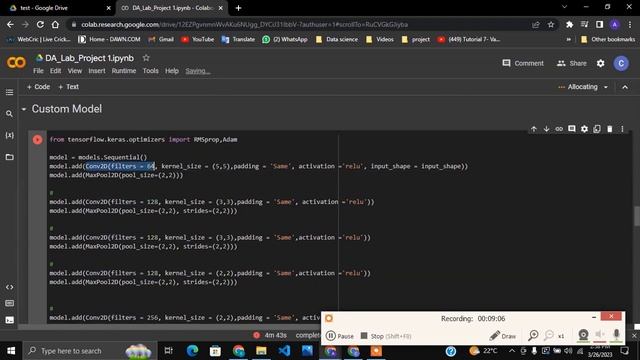Zoom out with recorder magnifier
Screen dimensions: 640x360
(x=549, y=335)
